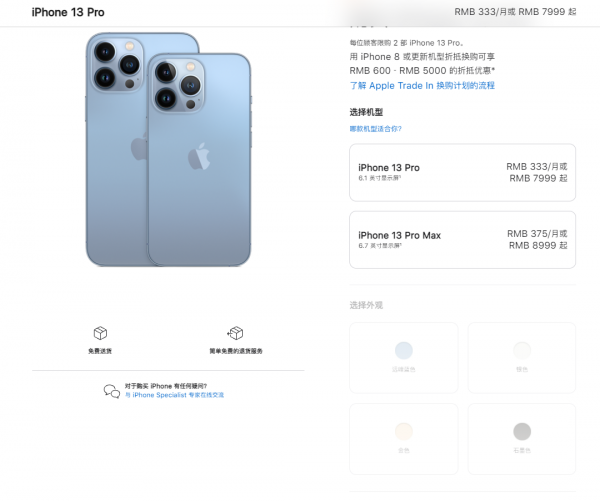
Task: Choose the Silver (银色) finish
Action: [x=522, y=358]
